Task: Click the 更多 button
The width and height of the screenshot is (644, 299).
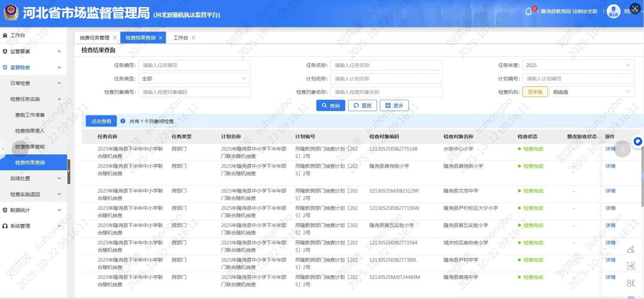Action: coord(394,105)
